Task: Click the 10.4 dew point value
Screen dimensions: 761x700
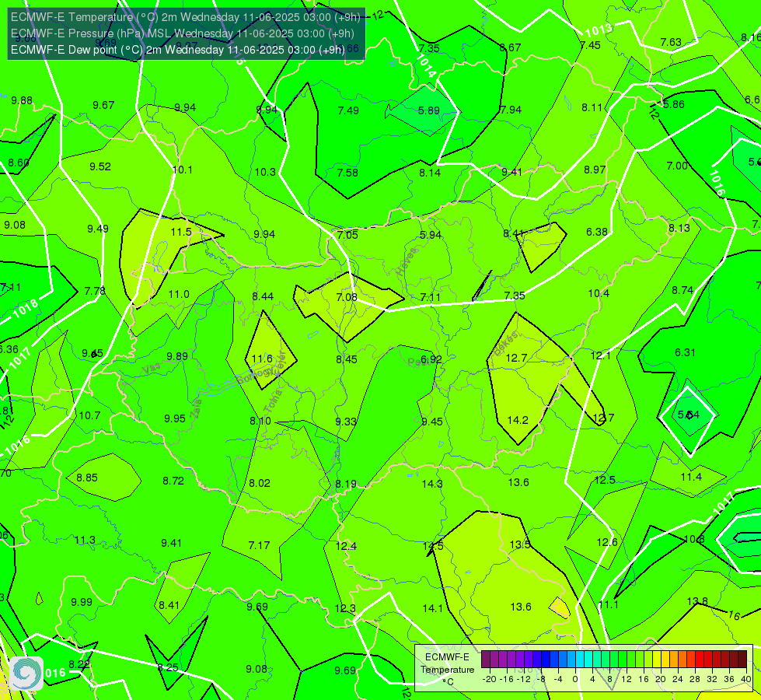Action: [599, 293]
